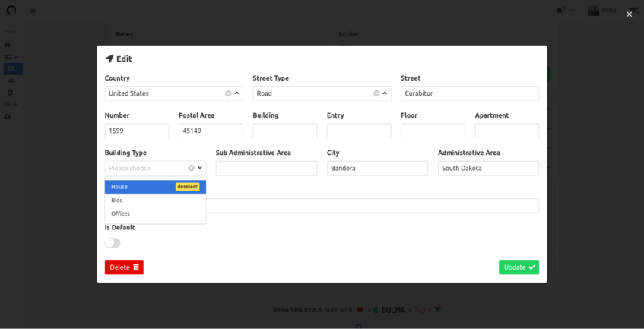Choose Bloc in Building Type list
Screen dimensions: 644x329
155,201
